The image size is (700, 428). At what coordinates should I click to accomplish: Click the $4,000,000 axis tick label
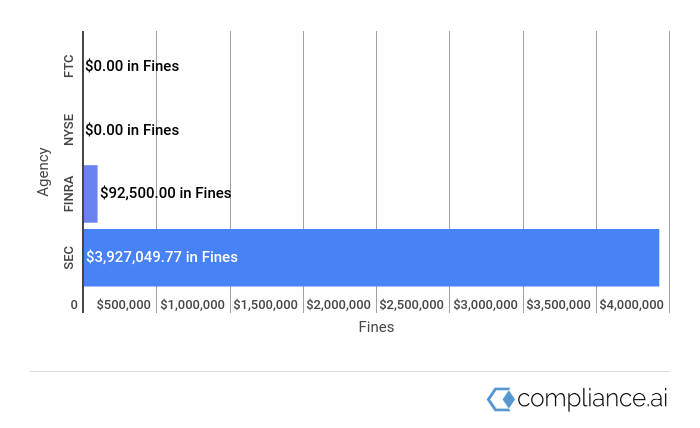pos(632,305)
